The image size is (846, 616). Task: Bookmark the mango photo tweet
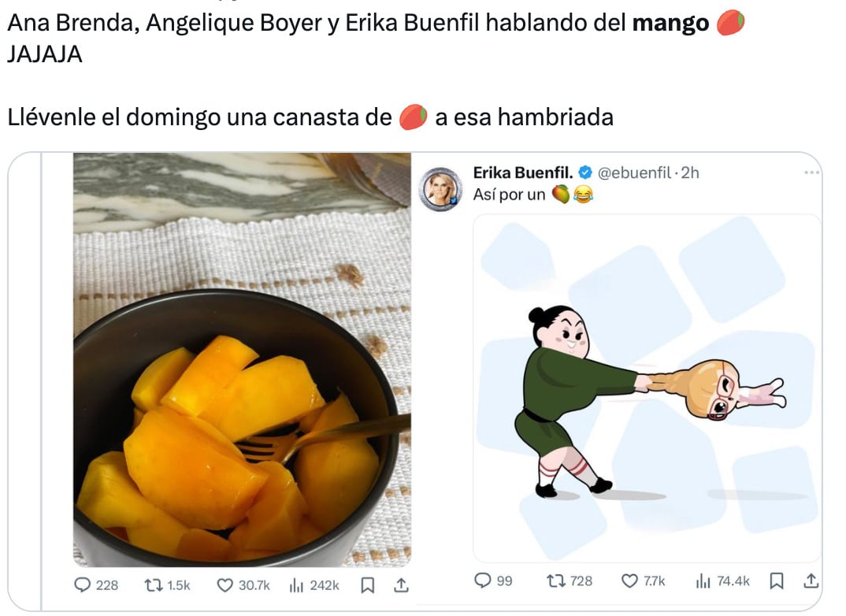point(367,585)
